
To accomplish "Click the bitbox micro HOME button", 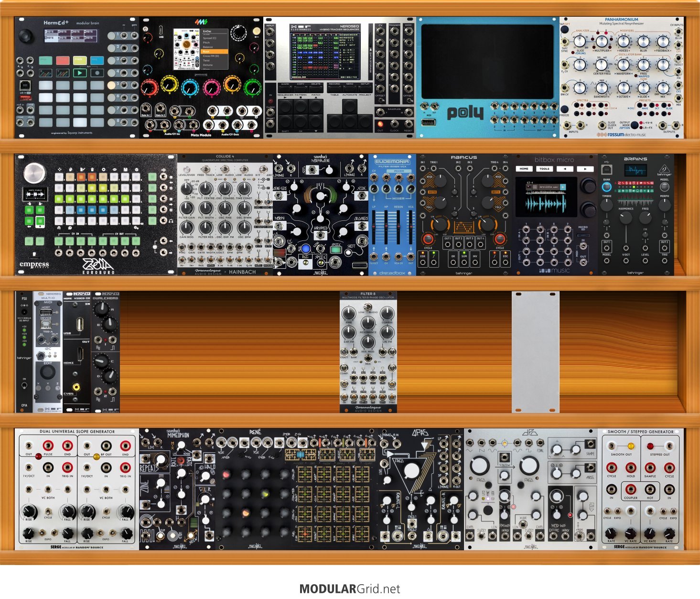I will (x=524, y=169).
